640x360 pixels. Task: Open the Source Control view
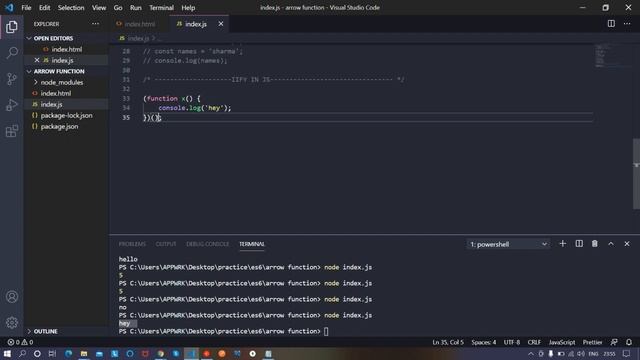(12, 79)
